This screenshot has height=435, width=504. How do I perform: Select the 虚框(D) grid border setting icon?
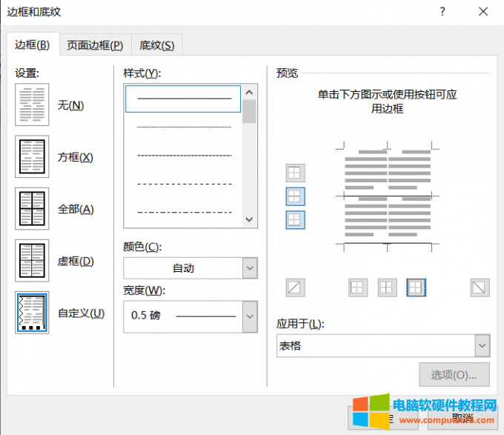32,261
